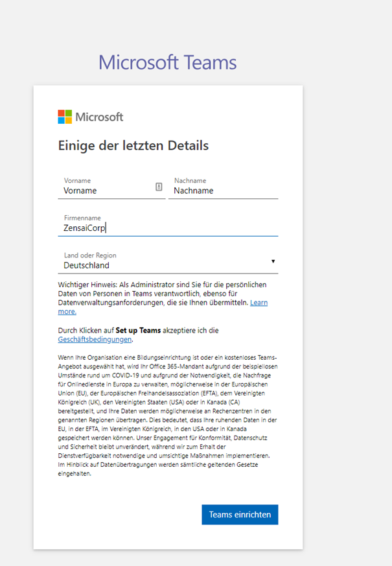Click the COVID-19 data transfer disclaimer paragraph
Viewport: 392px width, 566px height.
(x=167, y=415)
